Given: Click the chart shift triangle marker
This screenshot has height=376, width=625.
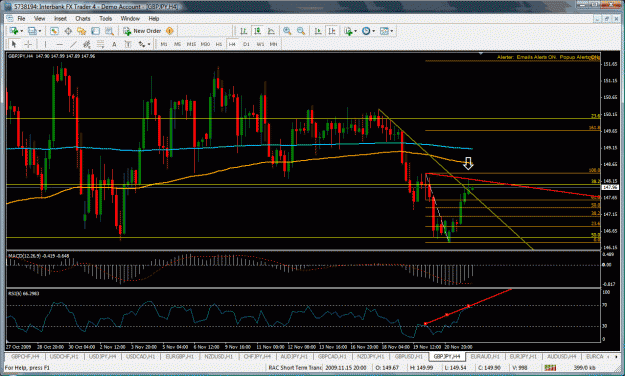Looking at the screenshot, I should coord(481,53).
